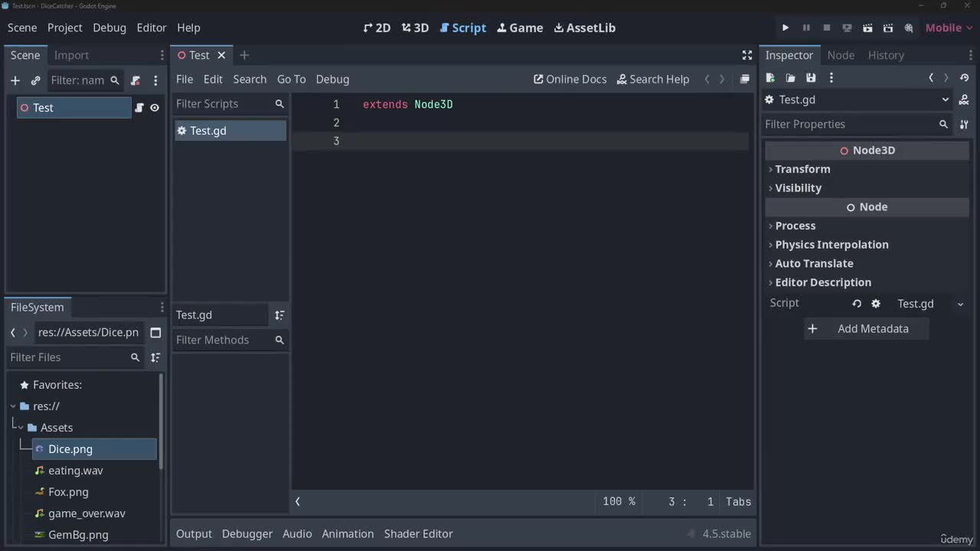Save the edited resource disk icon
Screen dimensions: 980x551
[x=811, y=78]
